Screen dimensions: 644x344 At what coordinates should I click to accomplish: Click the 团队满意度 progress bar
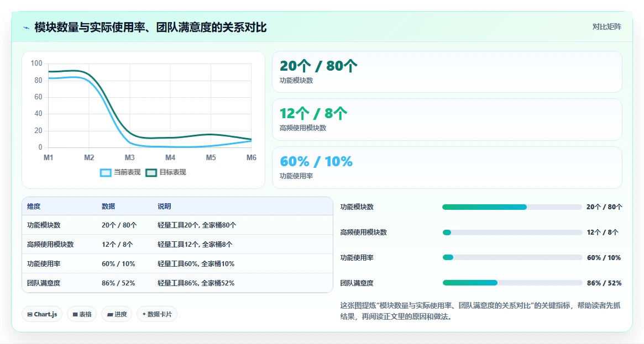pos(512,283)
